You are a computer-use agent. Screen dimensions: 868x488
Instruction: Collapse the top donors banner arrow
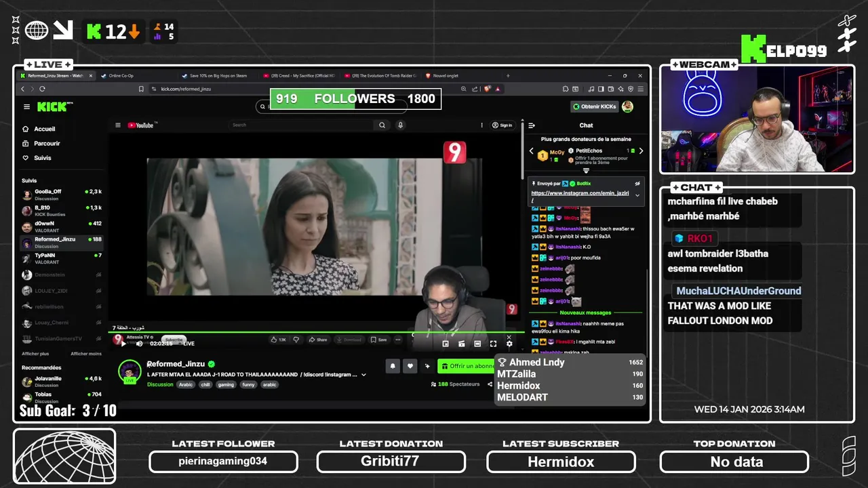pos(587,170)
